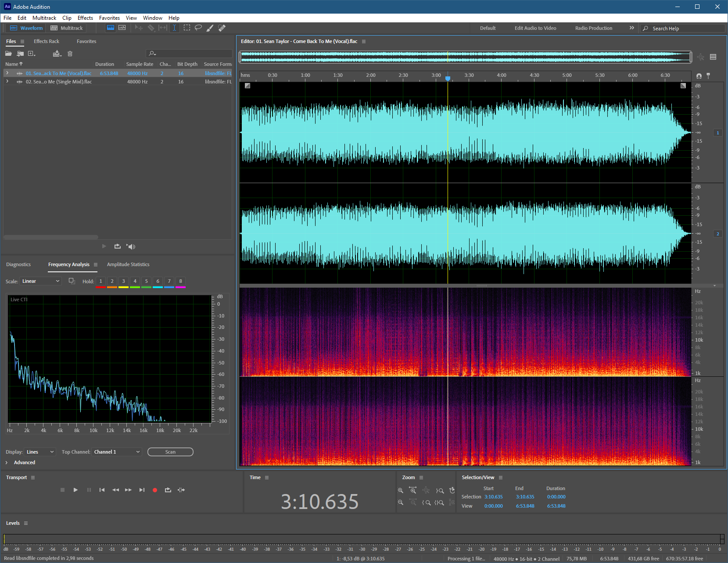Expand the Advanced section
Image resolution: width=728 pixels, height=563 pixels.
click(x=7, y=462)
